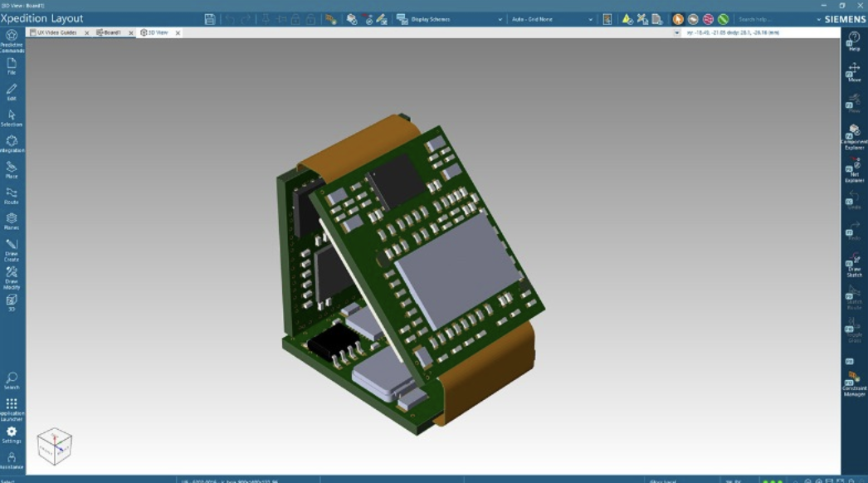Open the Place tool in the sidebar
Screen dimensions: 868x483
coord(12,168)
